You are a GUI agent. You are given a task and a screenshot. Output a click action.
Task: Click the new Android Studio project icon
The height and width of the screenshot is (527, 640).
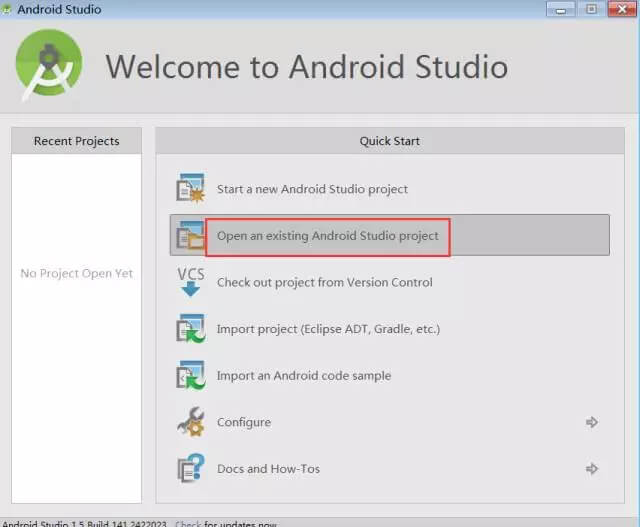tap(191, 188)
